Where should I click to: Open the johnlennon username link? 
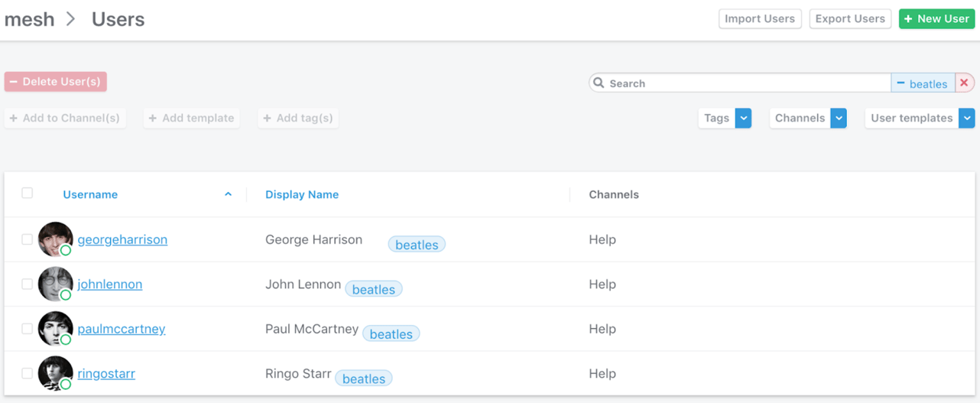(x=110, y=284)
